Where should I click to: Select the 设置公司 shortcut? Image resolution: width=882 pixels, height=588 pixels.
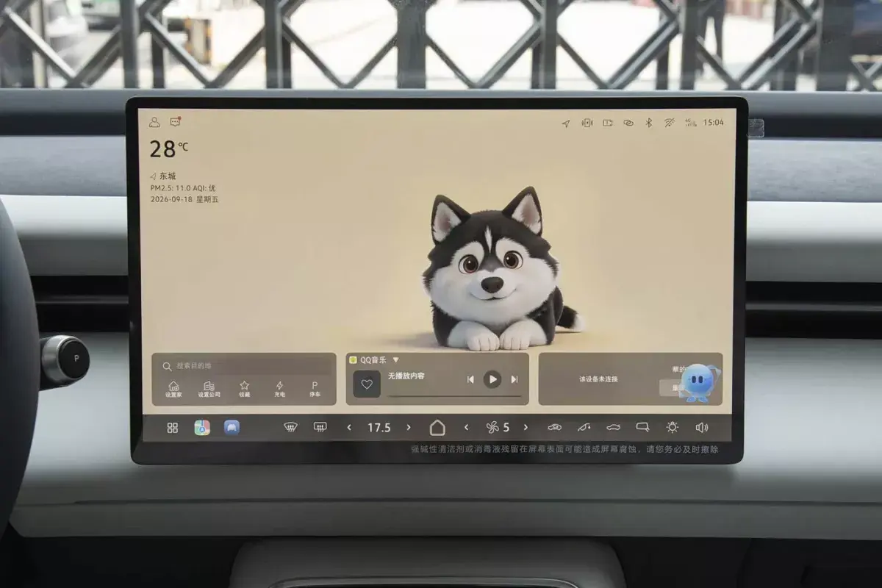coord(209,389)
